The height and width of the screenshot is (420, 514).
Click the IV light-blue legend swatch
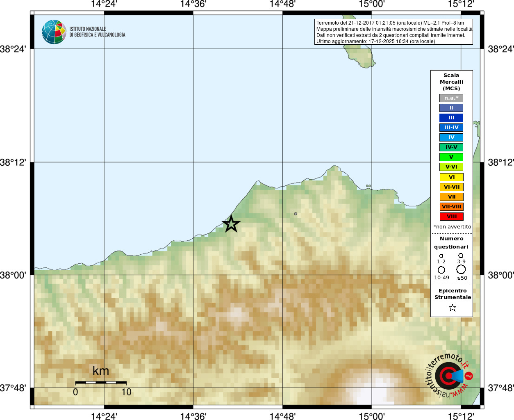[451, 137]
